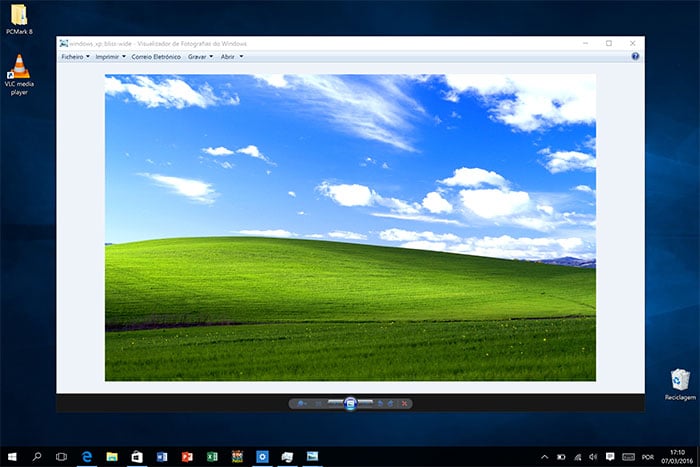
Task: Open the Action Center notifications icon
Action: point(610,456)
